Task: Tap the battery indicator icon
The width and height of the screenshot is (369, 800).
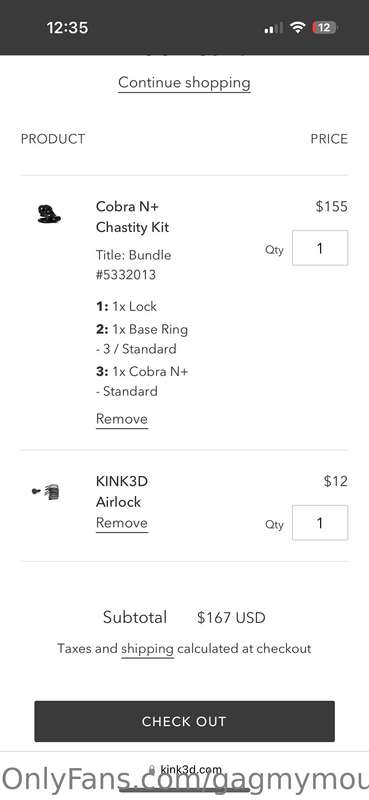Action: point(325,28)
